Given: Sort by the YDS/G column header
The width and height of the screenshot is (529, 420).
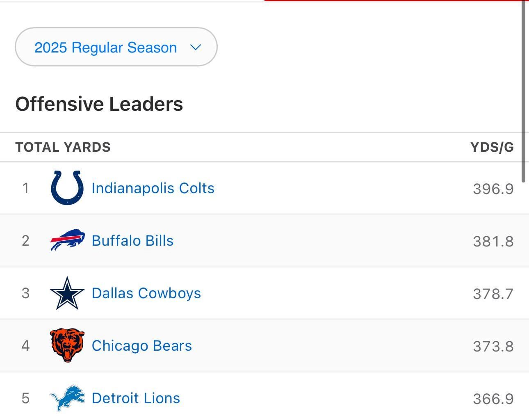Looking at the screenshot, I should tap(492, 147).
